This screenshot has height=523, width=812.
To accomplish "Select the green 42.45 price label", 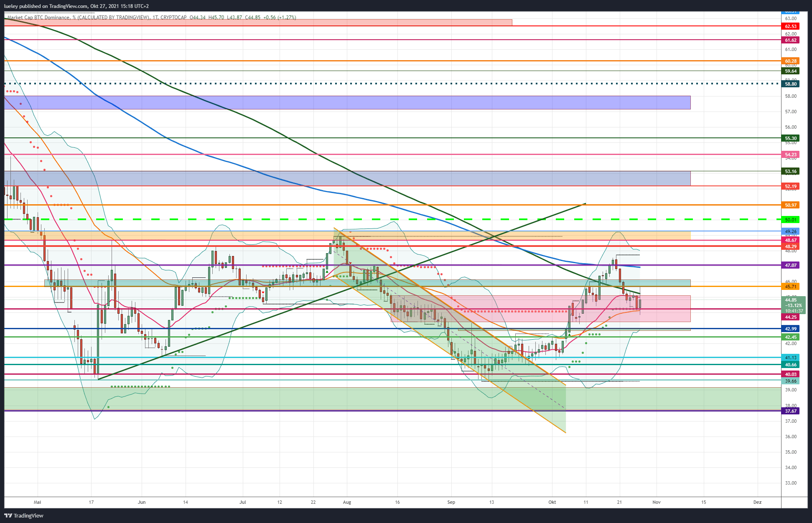I will (790, 337).
